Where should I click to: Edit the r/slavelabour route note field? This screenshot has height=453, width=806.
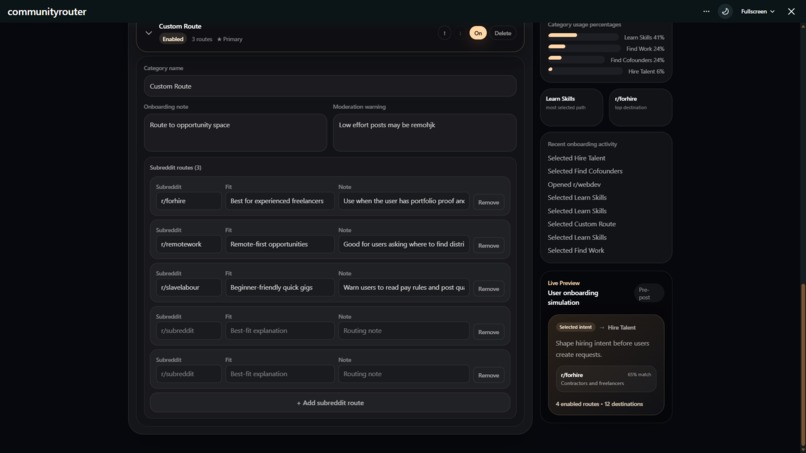tap(404, 287)
